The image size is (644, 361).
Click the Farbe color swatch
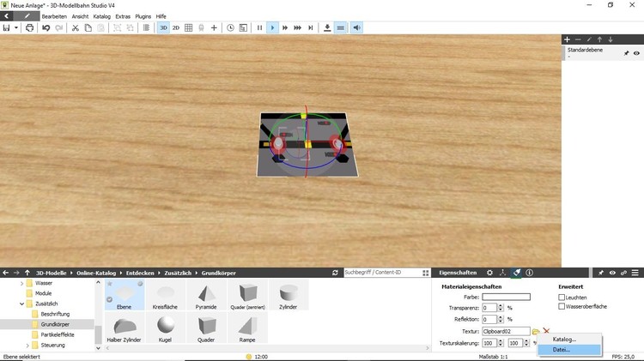click(x=506, y=297)
